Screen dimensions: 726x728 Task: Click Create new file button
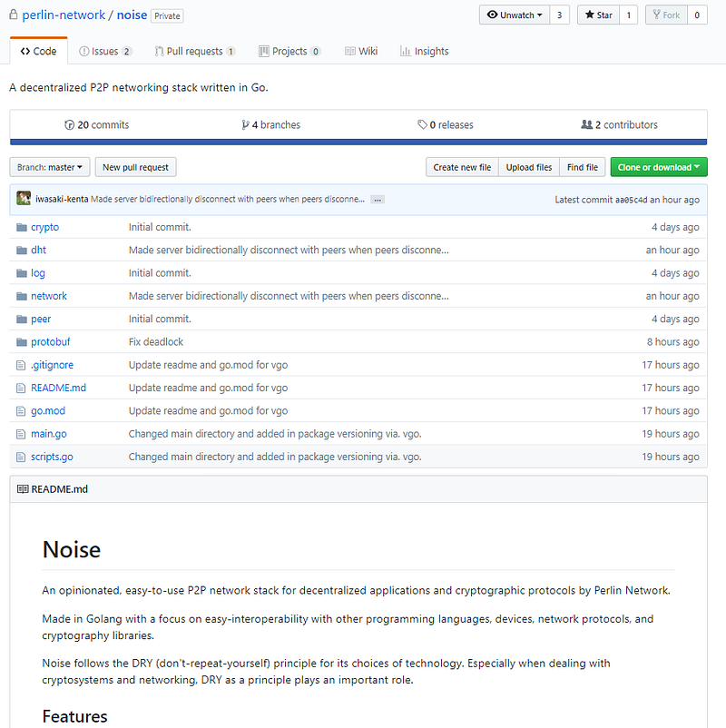pyautogui.click(x=462, y=167)
